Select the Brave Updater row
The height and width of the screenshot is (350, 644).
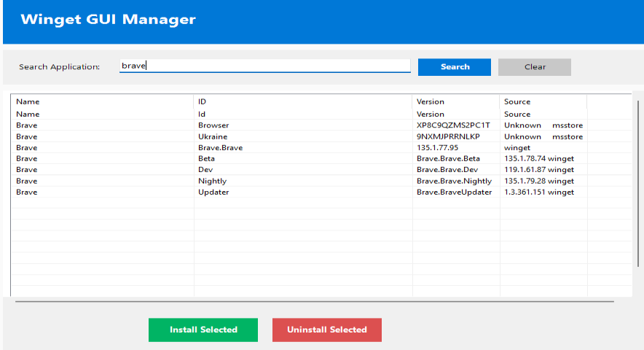pyautogui.click(x=321, y=192)
